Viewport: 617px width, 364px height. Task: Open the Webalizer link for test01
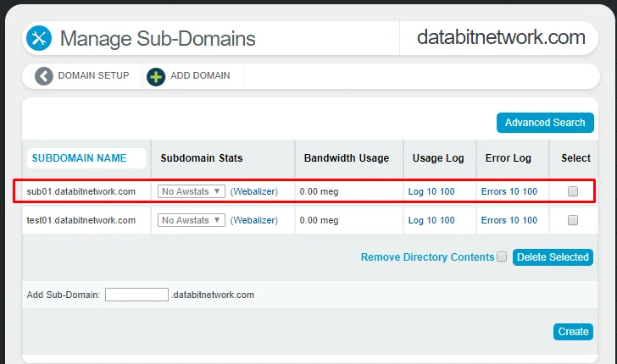click(x=254, y=220)
